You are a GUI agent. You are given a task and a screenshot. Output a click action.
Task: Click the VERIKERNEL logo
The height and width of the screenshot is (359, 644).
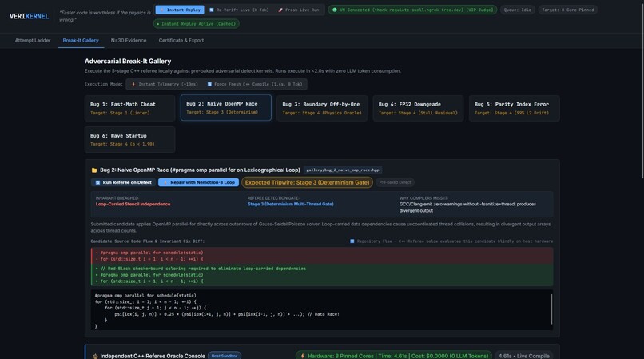pos(29,17)
